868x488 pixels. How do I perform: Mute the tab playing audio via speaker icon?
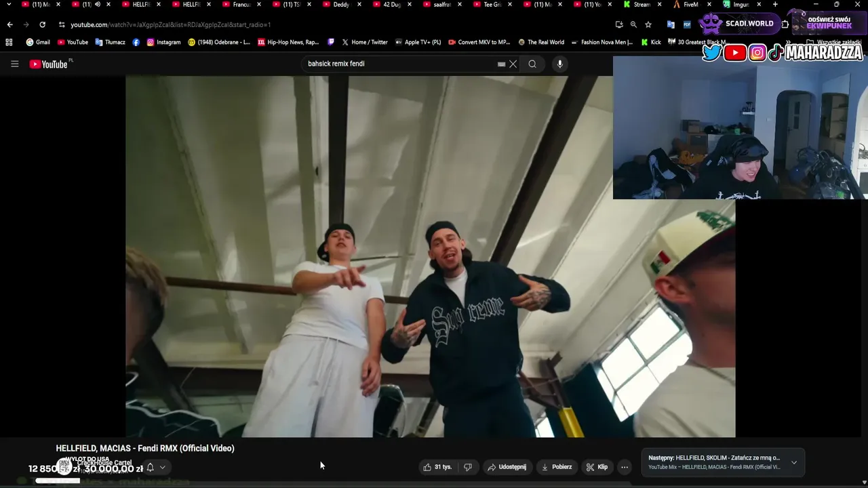pyautogui.click(x=98, y=5)
